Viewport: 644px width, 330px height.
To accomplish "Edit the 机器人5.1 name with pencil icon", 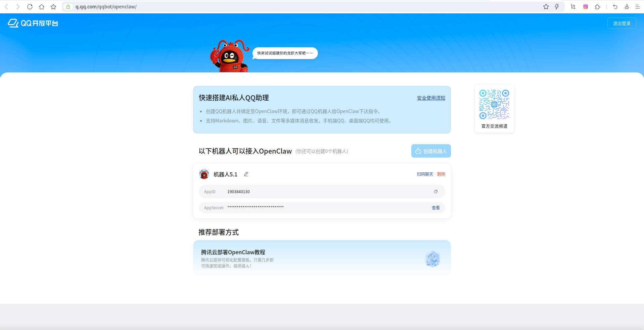I will [x=246, y=174].
